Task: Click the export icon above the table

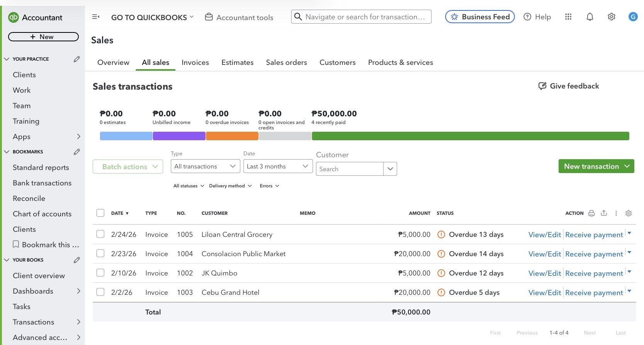Action: pos(604,213)
